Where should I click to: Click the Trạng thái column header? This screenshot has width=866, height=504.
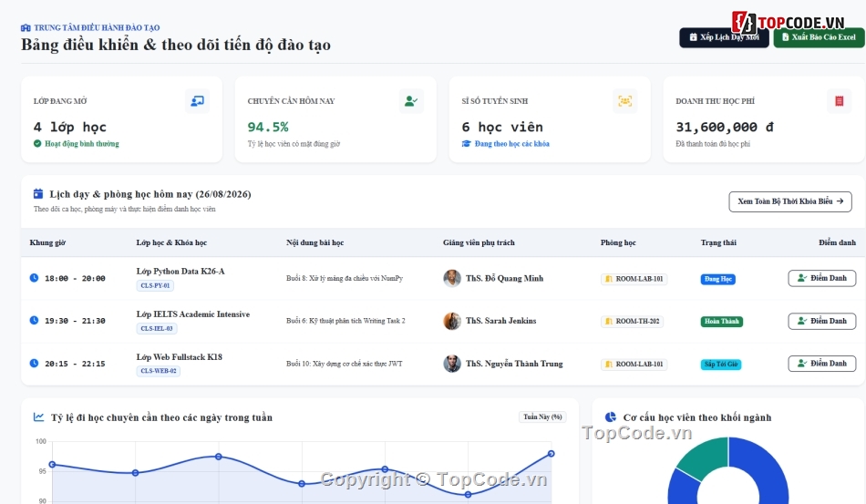click(718, 242)
